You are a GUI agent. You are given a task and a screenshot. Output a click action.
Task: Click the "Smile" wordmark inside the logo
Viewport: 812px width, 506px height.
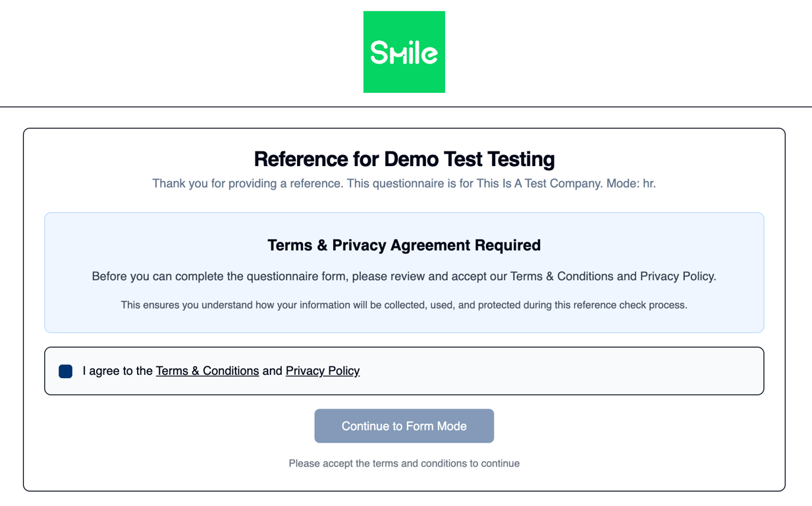(x=404, y=52)
